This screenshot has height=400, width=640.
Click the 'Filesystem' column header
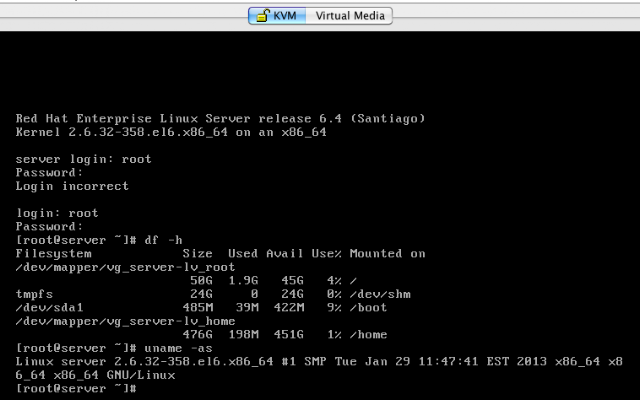(53, 254)
